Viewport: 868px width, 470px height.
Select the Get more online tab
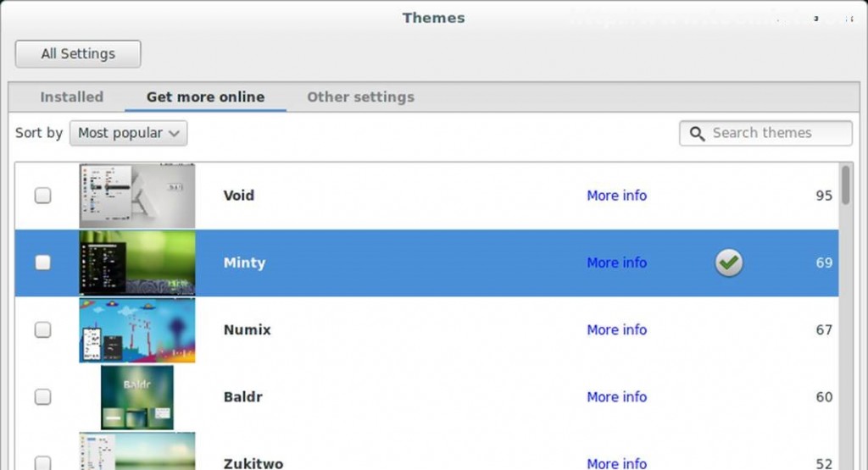pyautogui.click(x=205, y=97)
